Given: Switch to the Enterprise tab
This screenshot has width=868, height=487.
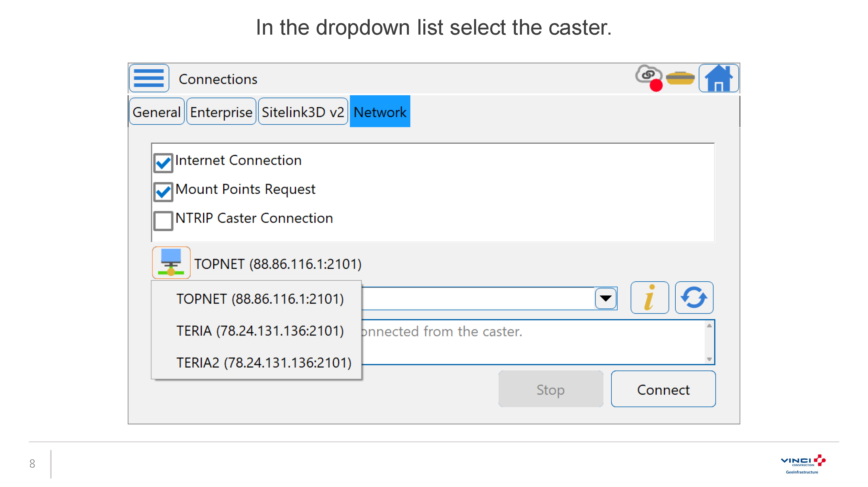Looking at the screenshot, I should [x=221, y=112].
